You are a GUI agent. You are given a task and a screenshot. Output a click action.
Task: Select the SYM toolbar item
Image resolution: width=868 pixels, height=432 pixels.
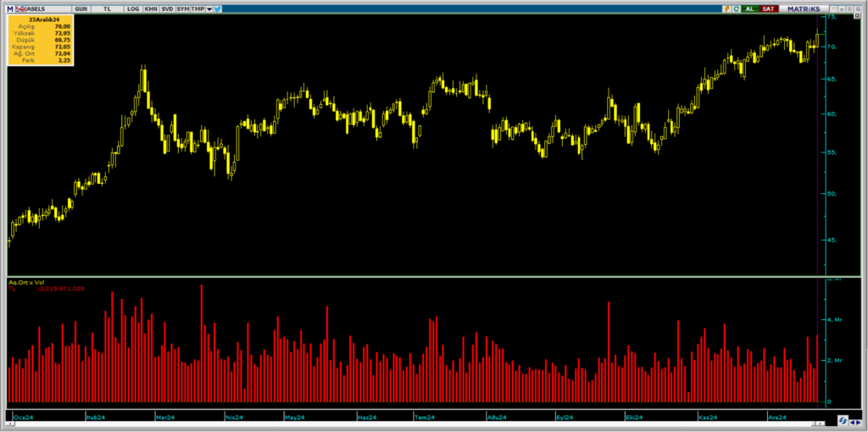(x=182, y=8)
